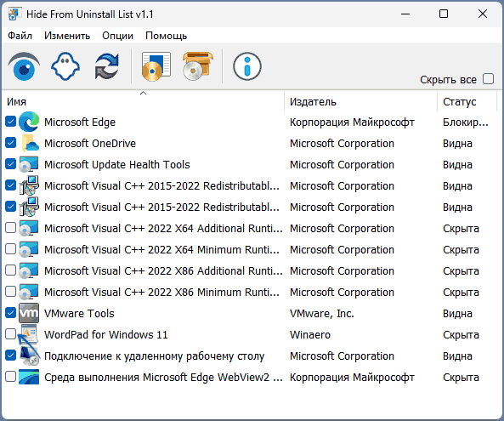
Task: Open the Изменить menu
Action: click(x=67, y=36)
